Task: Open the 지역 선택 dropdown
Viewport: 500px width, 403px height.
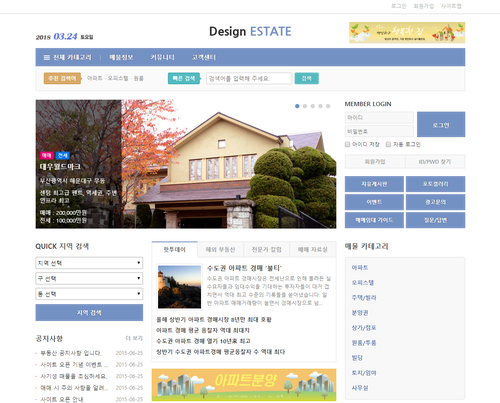Action: 89,263
